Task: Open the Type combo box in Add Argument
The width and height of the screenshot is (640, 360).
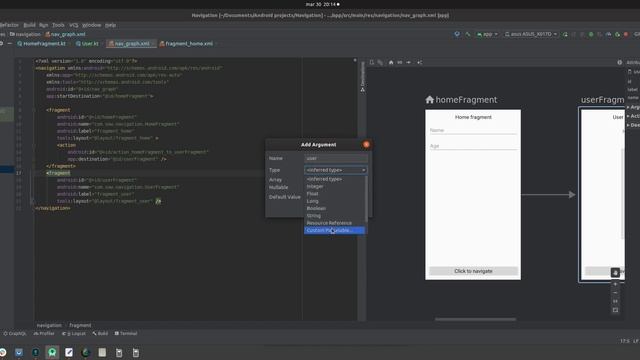Action: coord(336,170)
